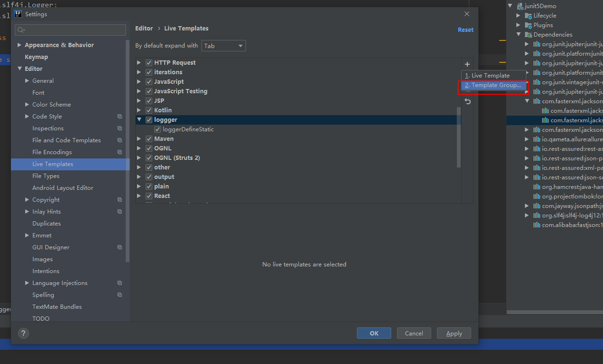This screenshot has height=364, width=603.
Task: Click library icon of io.qameta.allure dependency
Action: (x=537, y=139)
